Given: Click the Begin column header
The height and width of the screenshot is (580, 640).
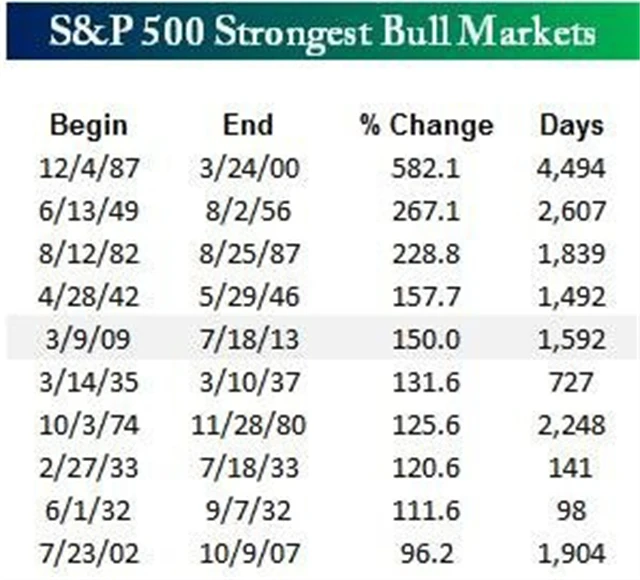Looking at the screenshot, I should [89, 125].
